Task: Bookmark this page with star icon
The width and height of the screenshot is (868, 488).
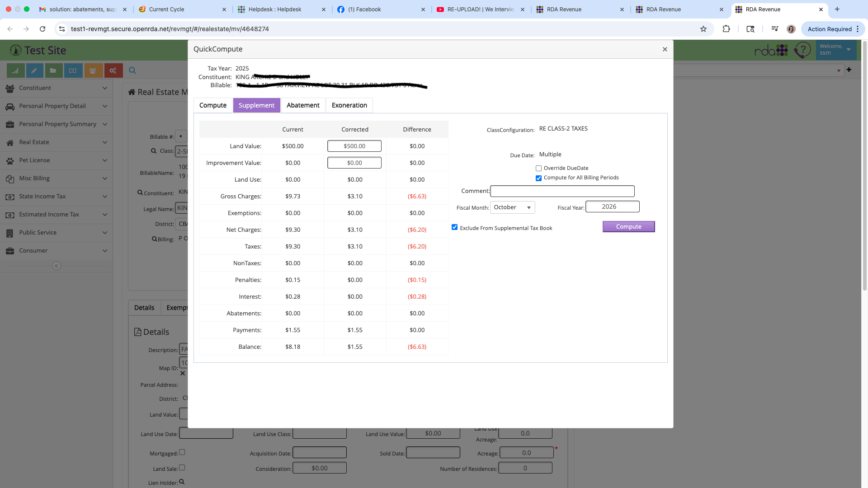Action: (703, 29)
